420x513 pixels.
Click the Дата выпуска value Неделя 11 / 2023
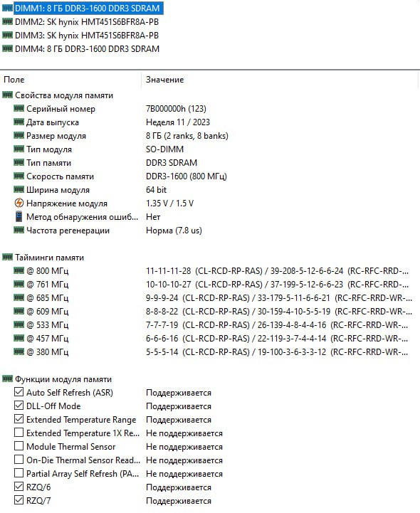pyautogui.click(x=178, y=122)
